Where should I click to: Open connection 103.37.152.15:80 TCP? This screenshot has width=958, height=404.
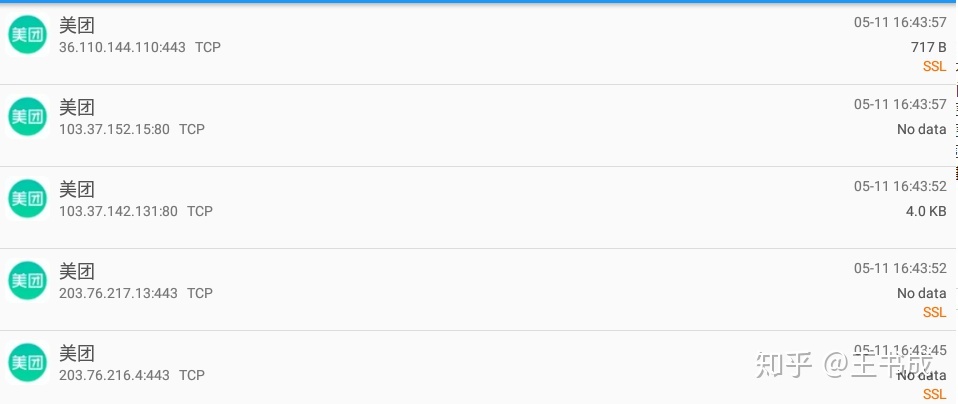click(x=477, y=125)
